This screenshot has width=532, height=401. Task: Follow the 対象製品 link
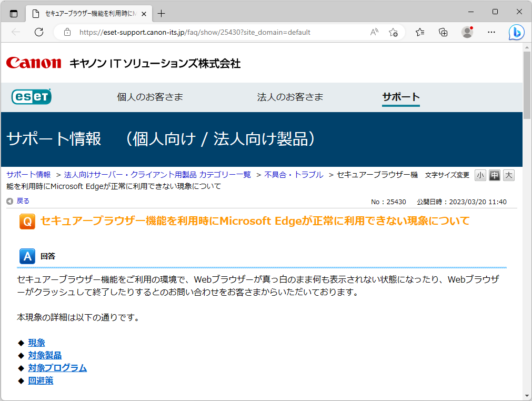(x=45, y=355)
